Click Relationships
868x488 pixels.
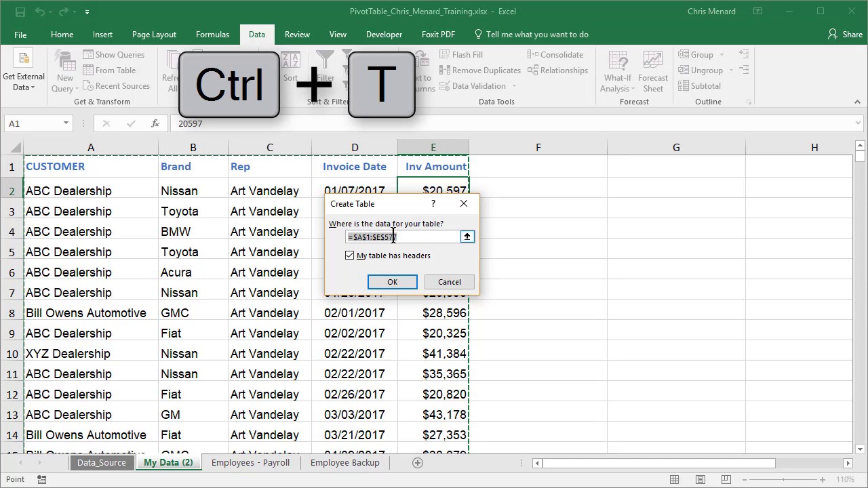[x=557, y=70]
